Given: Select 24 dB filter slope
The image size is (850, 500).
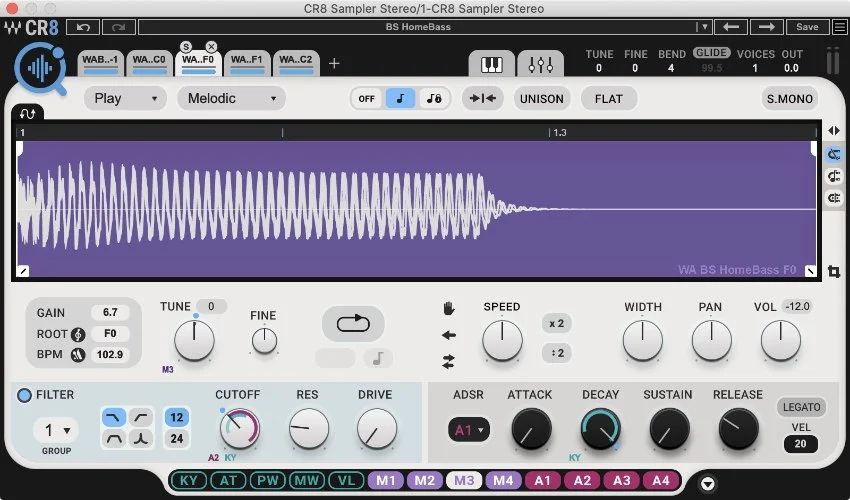Looking at the screenshot, I should (177, 438).
